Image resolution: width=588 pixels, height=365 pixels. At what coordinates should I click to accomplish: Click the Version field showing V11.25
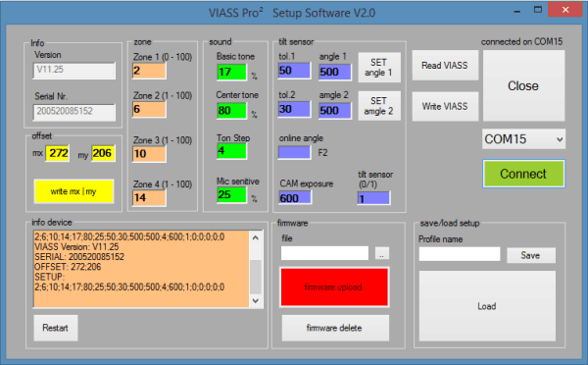pyautogui.click(x=74, y=71)
